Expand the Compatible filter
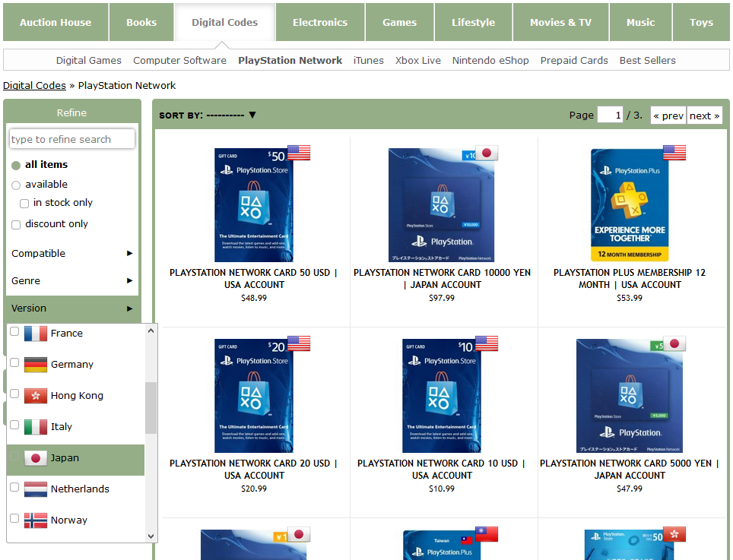 click(72, 254)
